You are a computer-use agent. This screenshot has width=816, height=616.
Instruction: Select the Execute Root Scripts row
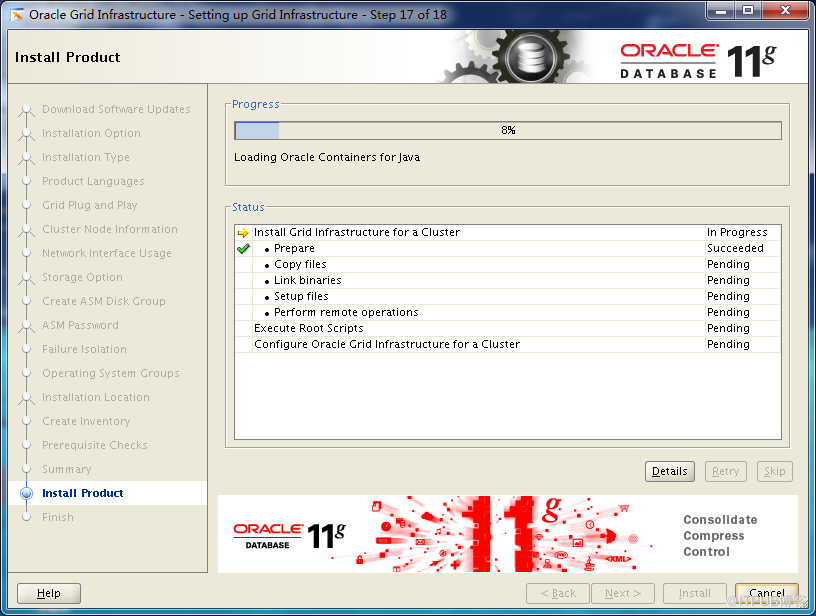click(x=508, y=328)
